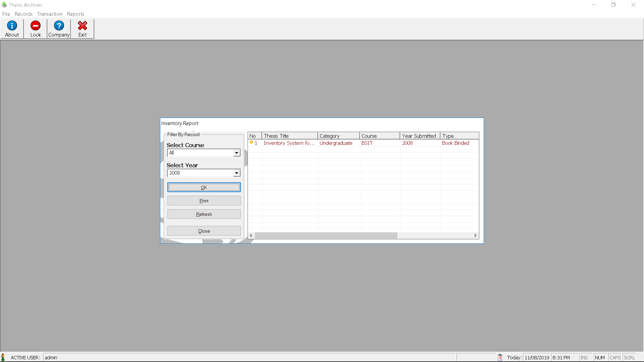Click the CAPS status indicator
This screenshot has height=362, width=644.
[615, 358]
